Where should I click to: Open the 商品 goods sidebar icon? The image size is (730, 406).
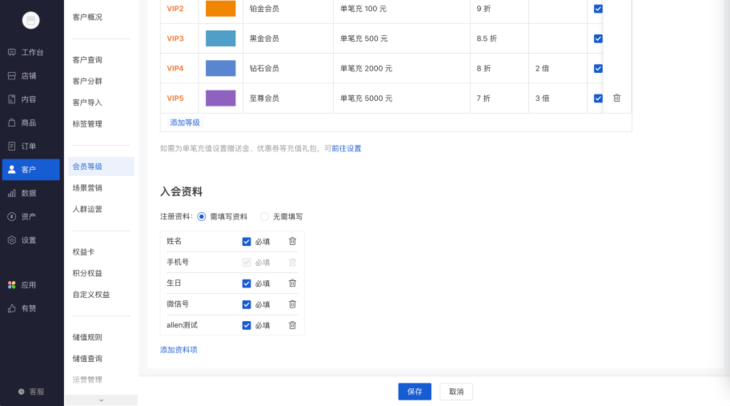click(x=12, y=122)
